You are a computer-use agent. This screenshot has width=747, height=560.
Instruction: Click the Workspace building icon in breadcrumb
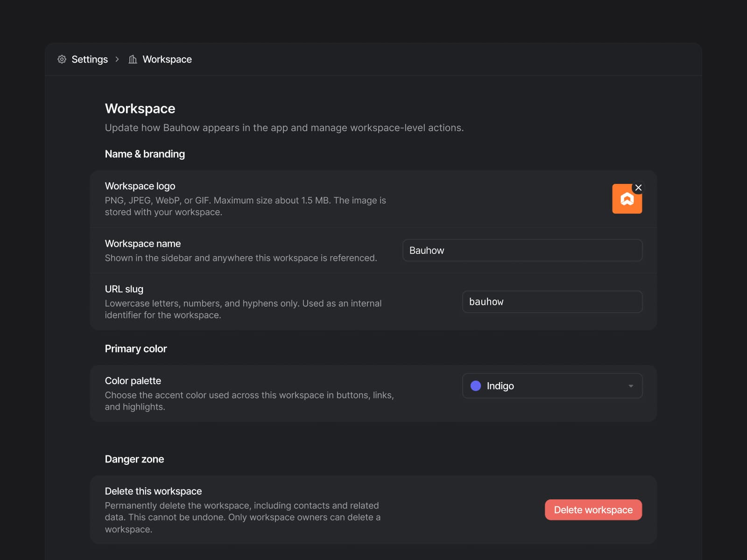(133, 59)
